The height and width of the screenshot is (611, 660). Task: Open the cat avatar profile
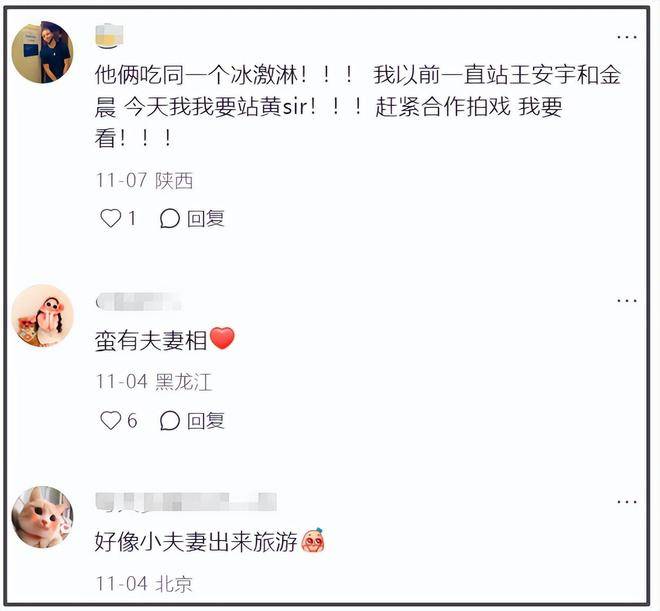click(42, 517)
